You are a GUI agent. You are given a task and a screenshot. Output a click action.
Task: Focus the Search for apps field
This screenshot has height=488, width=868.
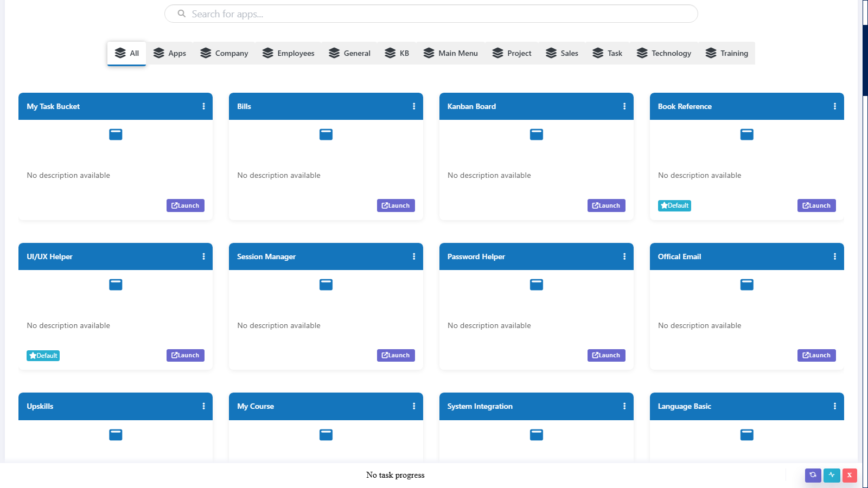[x=431, y=14]
